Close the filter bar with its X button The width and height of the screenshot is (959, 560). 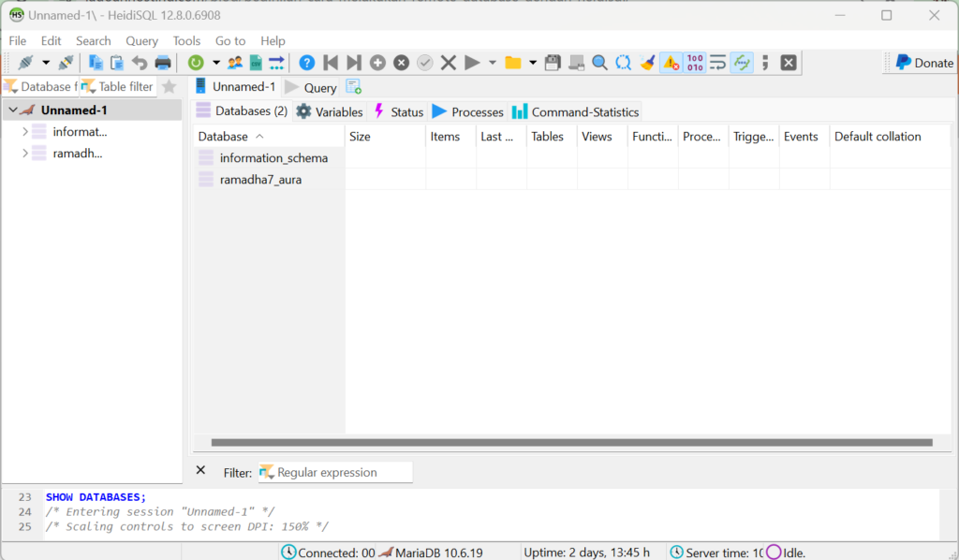[x=200, y=470]
